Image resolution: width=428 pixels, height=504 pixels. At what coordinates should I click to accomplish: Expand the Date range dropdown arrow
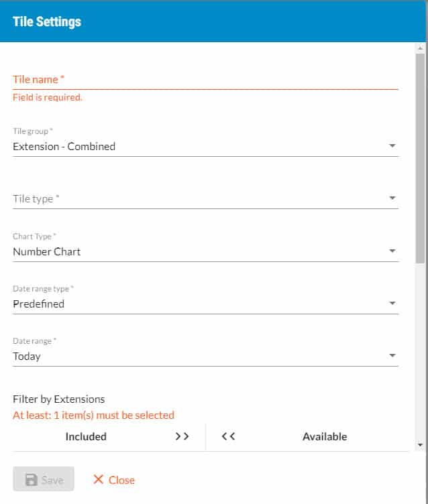[392, 356]
